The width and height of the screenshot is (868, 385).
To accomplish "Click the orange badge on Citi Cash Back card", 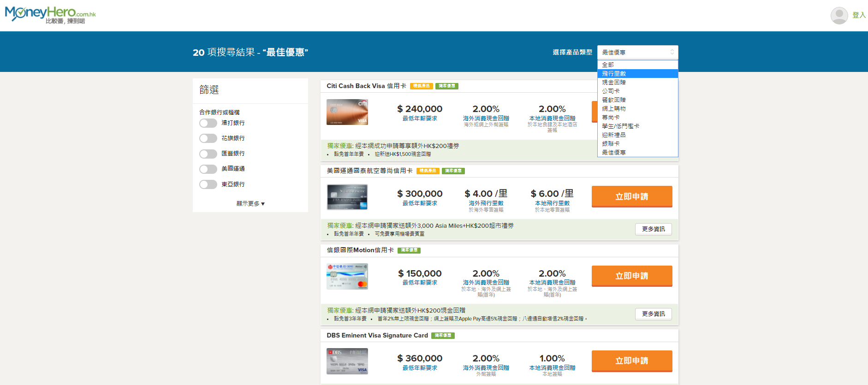I will tap(421, 86).
